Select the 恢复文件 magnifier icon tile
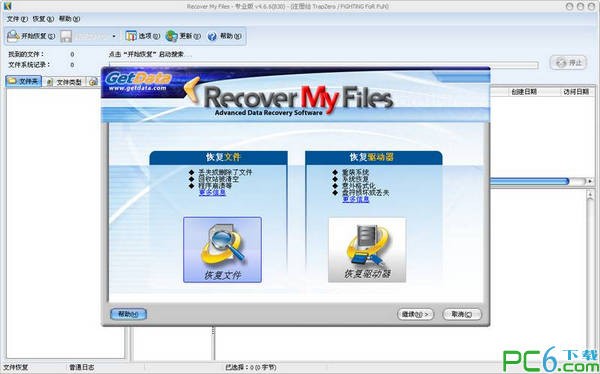This screenshot has height=374, width=600. click(x=222, y=250)
